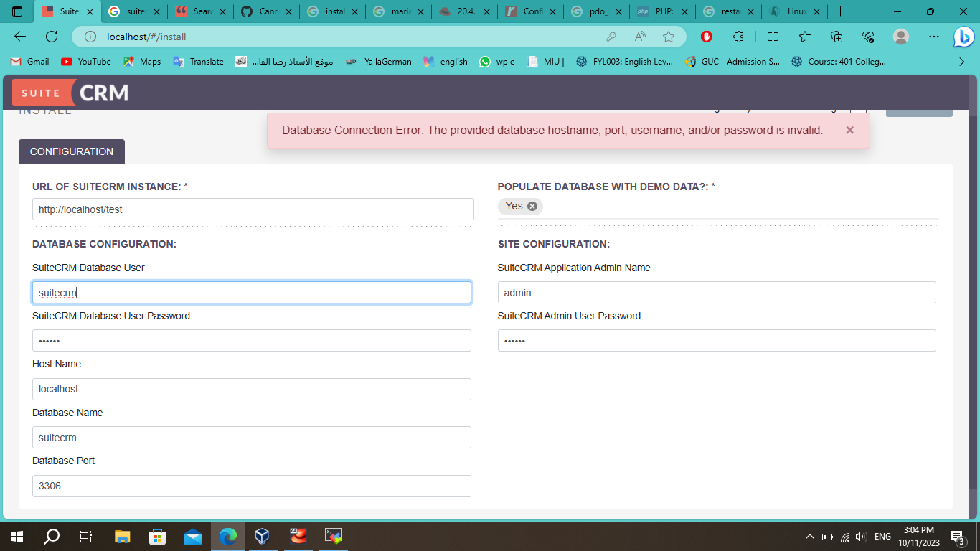
Task: Show more bookmarks chevron
Action: coord(962,62)
